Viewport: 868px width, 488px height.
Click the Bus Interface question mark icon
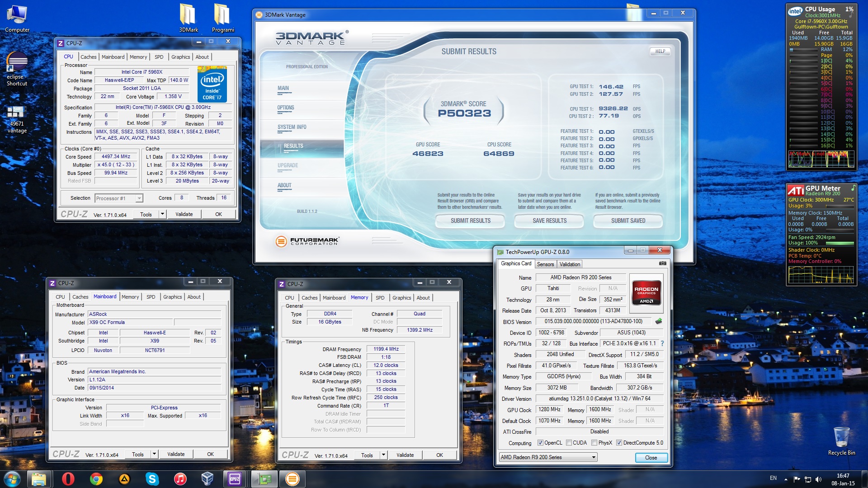pyautogui.click(x=662, y=344)
